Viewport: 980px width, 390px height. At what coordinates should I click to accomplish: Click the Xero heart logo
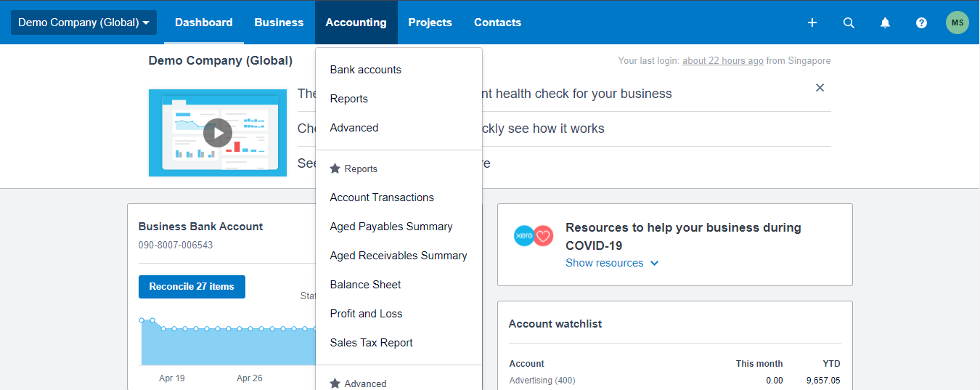(x=534, y=236)
